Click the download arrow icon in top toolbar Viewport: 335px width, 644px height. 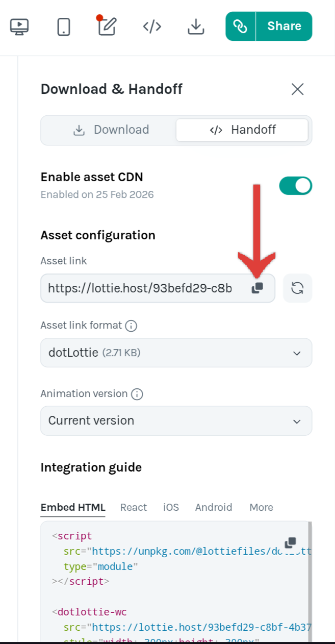[x=196, y=27]
